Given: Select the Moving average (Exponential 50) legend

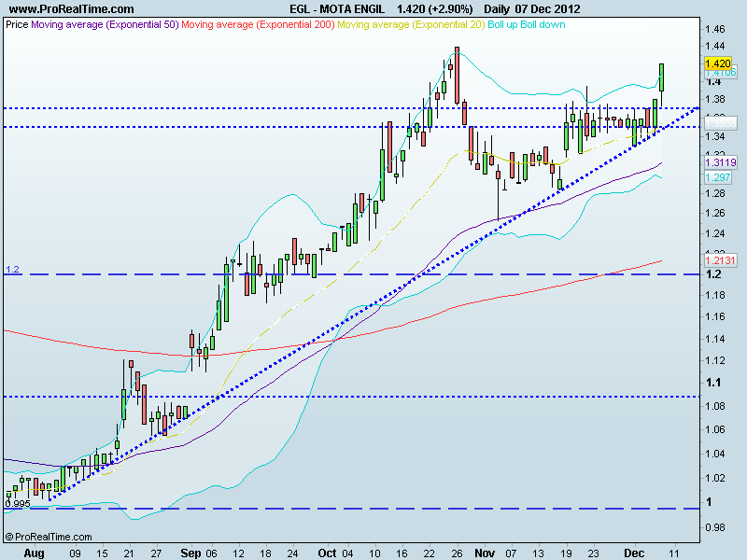Looking at the screenshot, I should 105,24.
